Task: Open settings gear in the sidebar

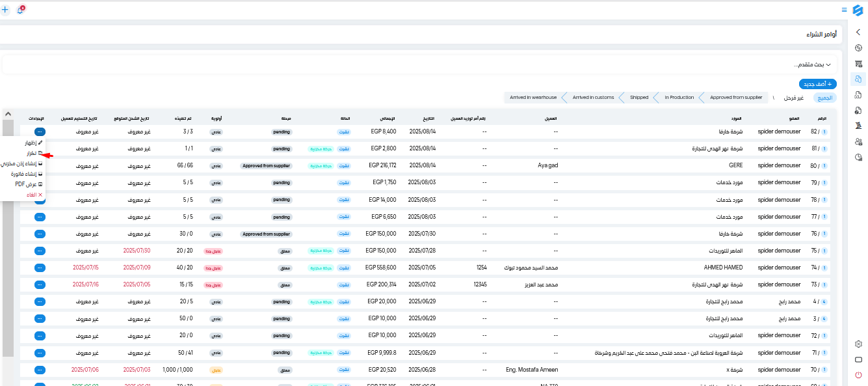Action: point(858,344)
